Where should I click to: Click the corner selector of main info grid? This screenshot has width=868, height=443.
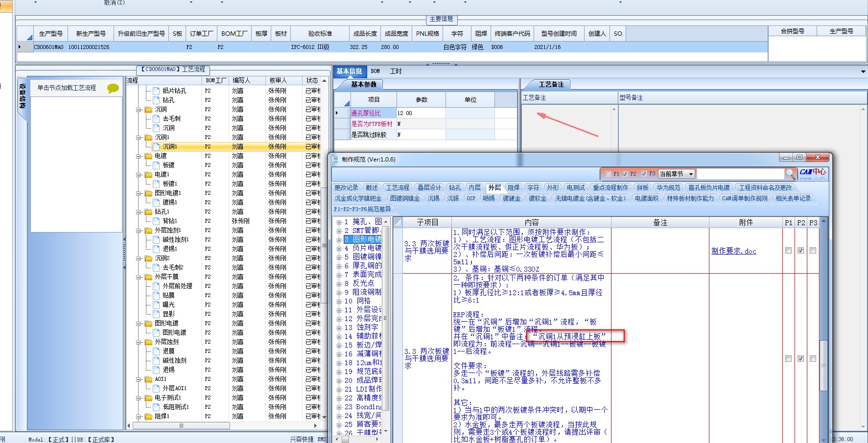click(25, 34)
